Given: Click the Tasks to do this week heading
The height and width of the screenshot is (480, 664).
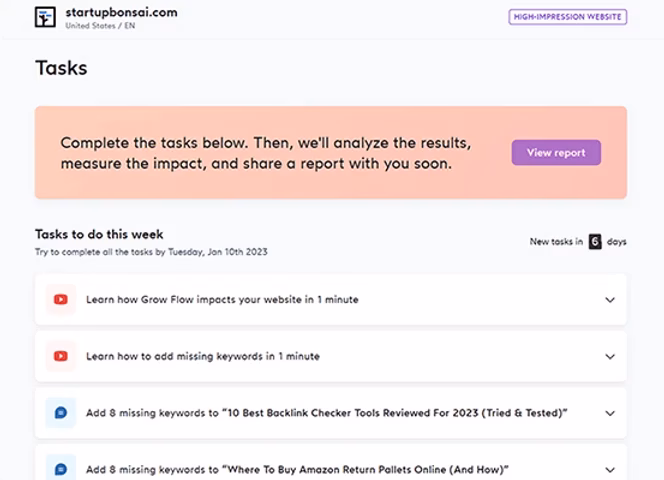Looking at the screenshot, I should point(99,234).
